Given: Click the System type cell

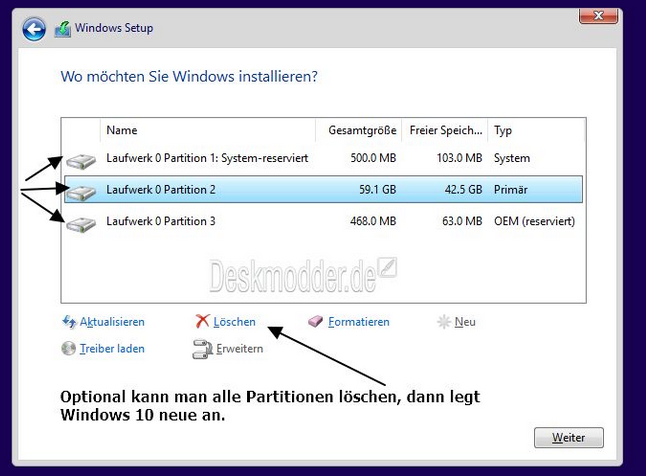Looking at the screenshot, I should pyautogui.click(x=512, y=158).
